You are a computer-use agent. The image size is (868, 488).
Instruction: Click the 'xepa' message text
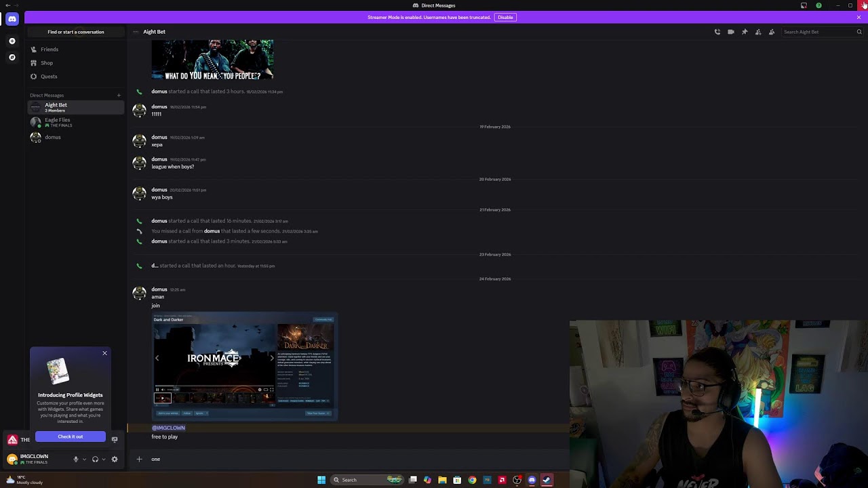(x=157, y=144)
